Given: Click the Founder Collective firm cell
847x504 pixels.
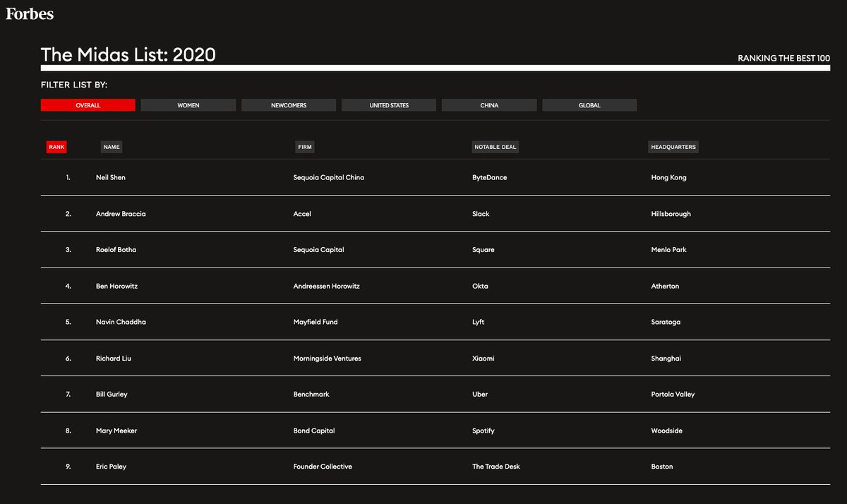Looking at the screenshot, I should point(323,467).
